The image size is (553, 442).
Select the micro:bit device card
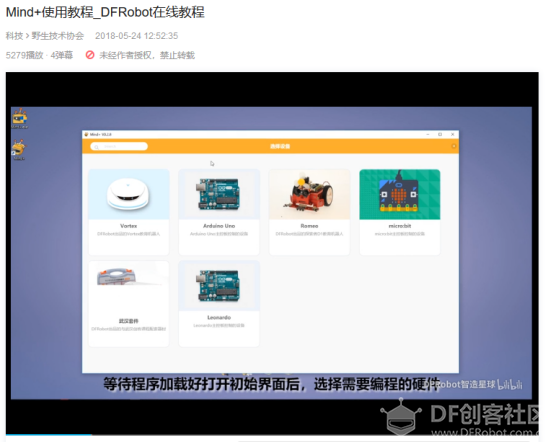[x=400, y=212]
